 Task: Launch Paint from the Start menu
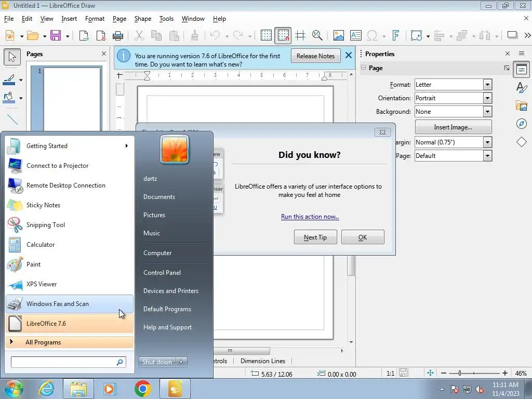(x=70, y=264)
